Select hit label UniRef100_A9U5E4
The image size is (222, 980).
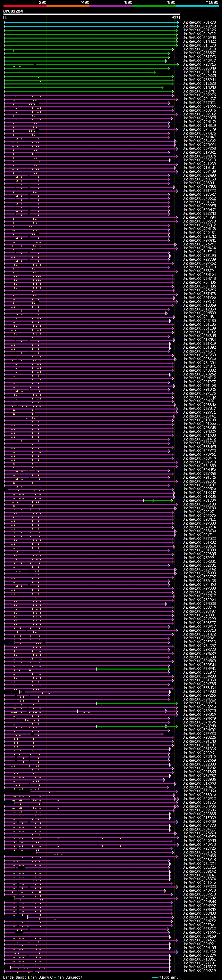pos(199,546)
